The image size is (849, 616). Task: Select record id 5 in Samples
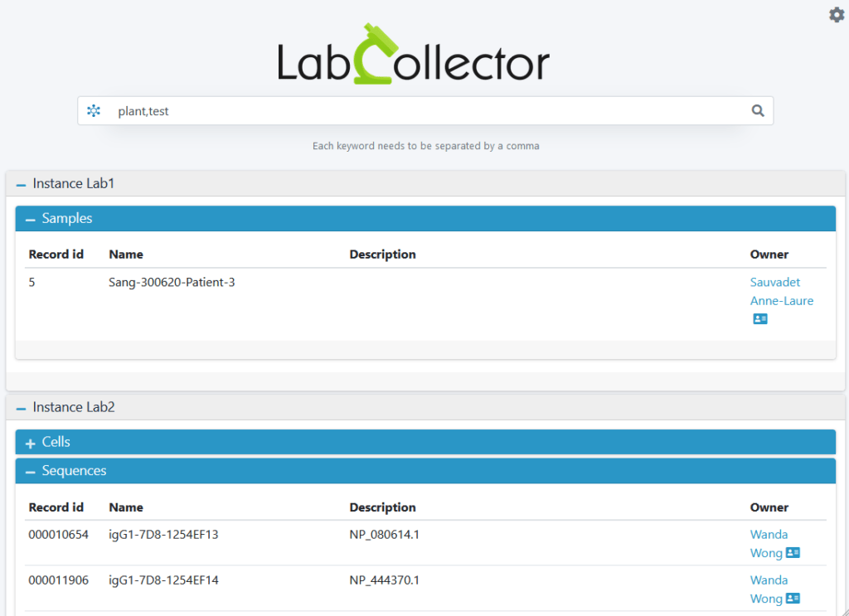click(32, 282)
